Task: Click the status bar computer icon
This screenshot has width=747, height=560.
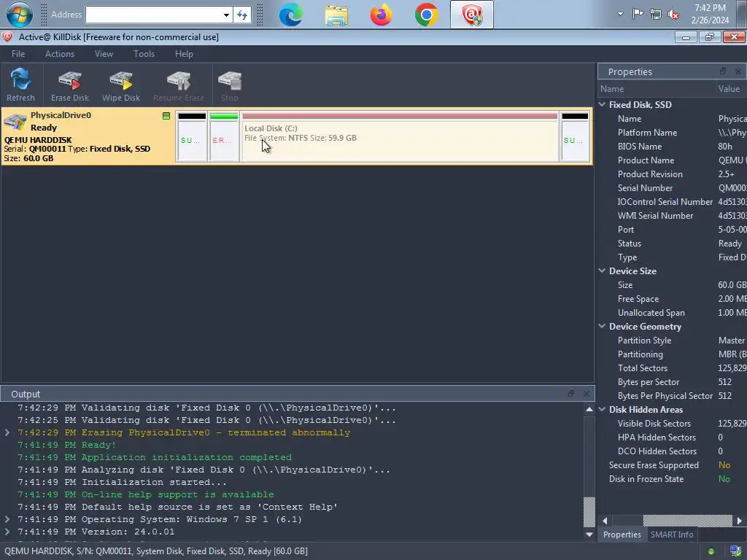Action: pos(735,551)
